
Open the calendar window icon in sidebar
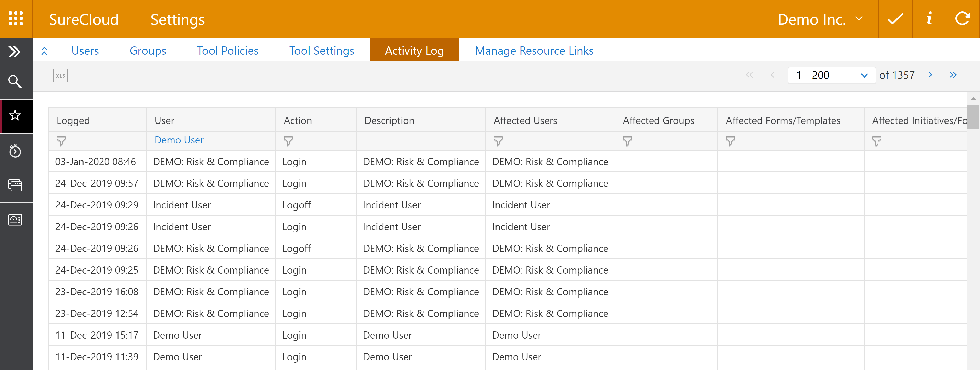(x=15, y=185)
